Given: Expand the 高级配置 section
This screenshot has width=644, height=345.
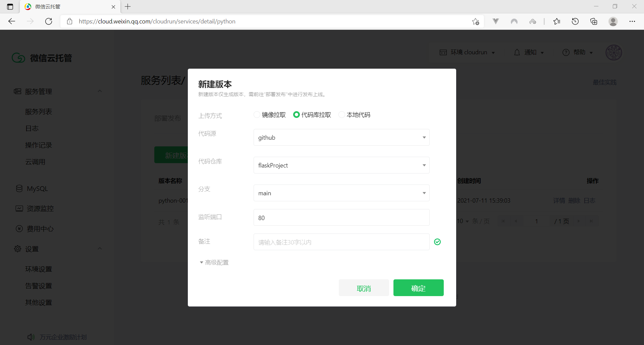Looking at the screenshot, I should 214,263.
